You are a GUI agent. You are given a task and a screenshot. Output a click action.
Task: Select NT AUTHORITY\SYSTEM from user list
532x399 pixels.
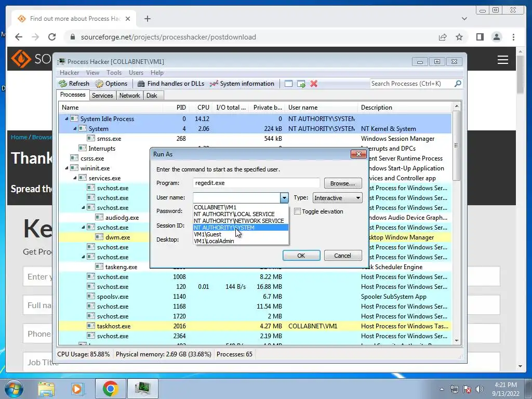pyautogui.click(x=241, y=228)
